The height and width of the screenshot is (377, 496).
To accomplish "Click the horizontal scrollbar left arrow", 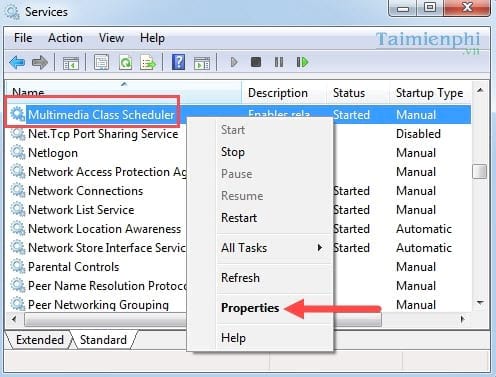I will tap(14, 319).
